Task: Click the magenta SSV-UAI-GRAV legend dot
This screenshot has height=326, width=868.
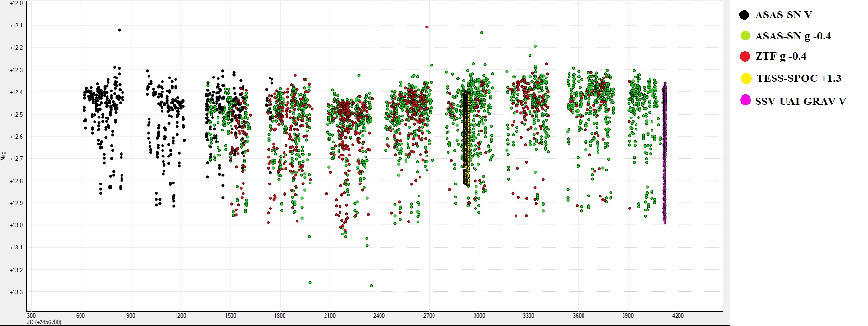Action: pyautogui.click(x=746, y=101)
